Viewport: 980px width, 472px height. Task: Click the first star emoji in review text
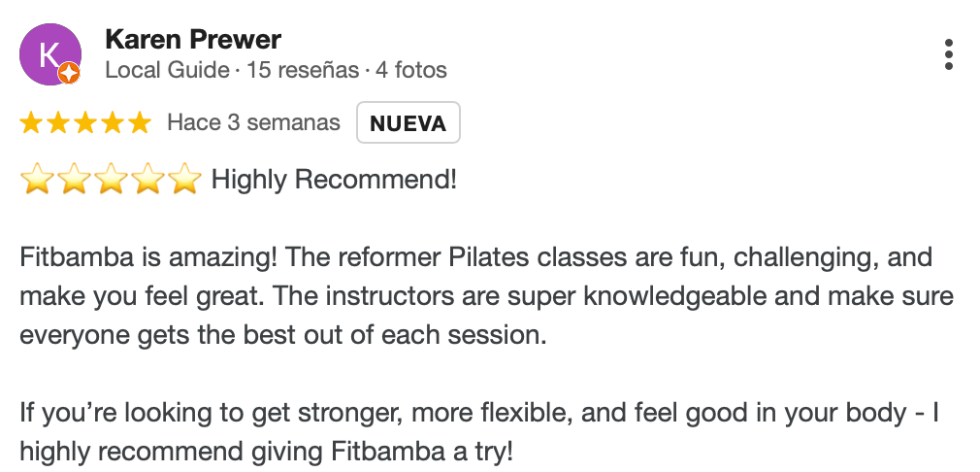point(37,179)
